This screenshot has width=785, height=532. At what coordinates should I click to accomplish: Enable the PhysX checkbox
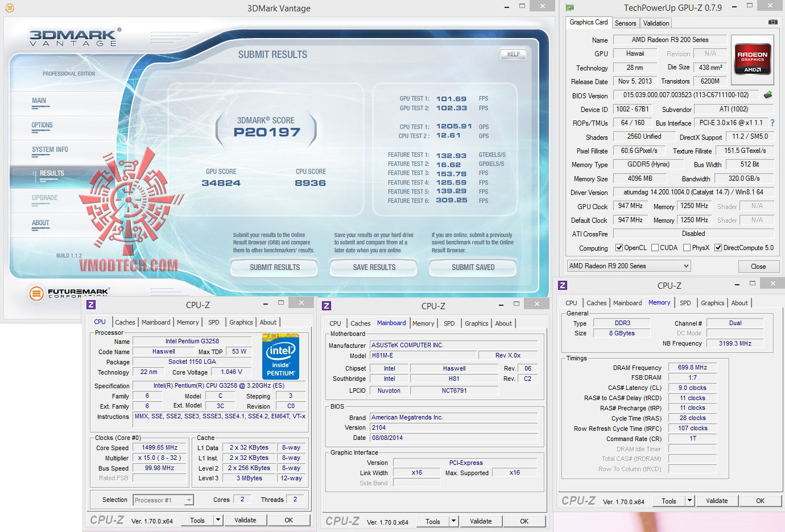[687, 248]
